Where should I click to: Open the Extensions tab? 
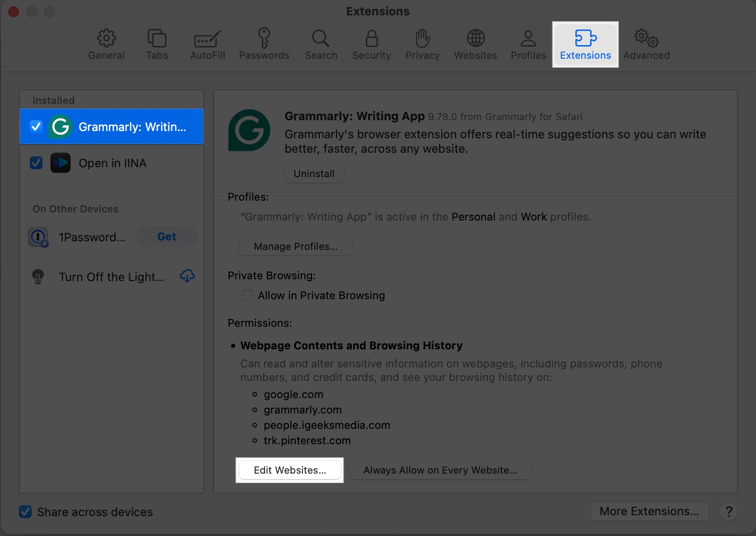[585, 43]
